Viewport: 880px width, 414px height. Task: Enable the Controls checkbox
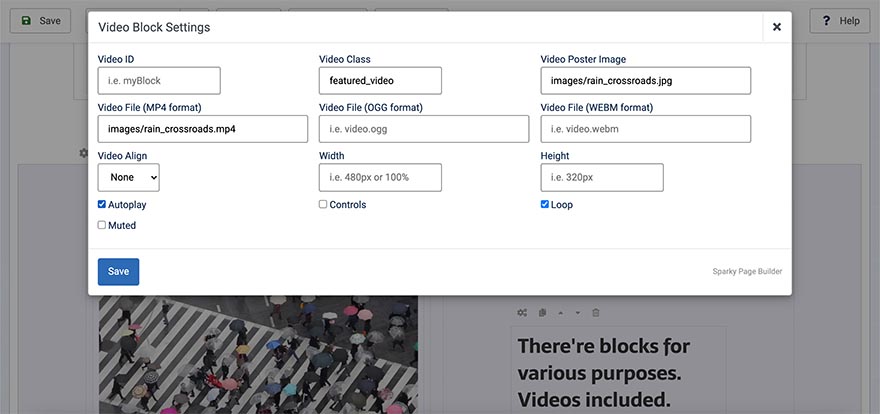click(x=323, y=204)
